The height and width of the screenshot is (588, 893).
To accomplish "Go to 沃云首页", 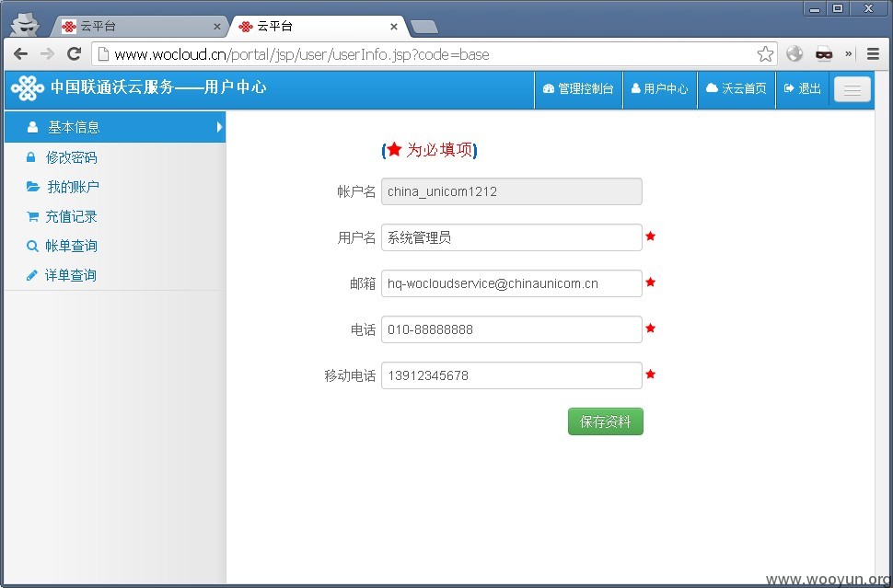I will [x=736, y=88].
